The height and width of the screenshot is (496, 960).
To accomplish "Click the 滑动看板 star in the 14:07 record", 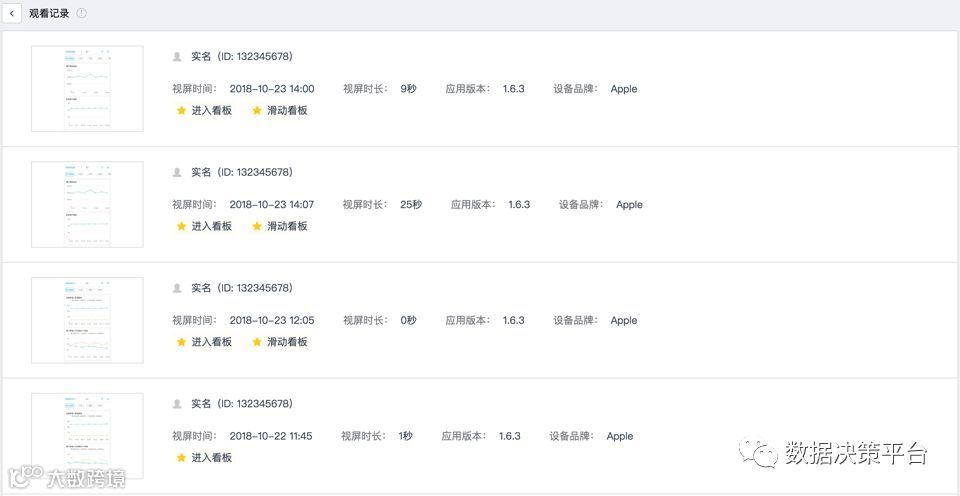I will tap(257, 227).
